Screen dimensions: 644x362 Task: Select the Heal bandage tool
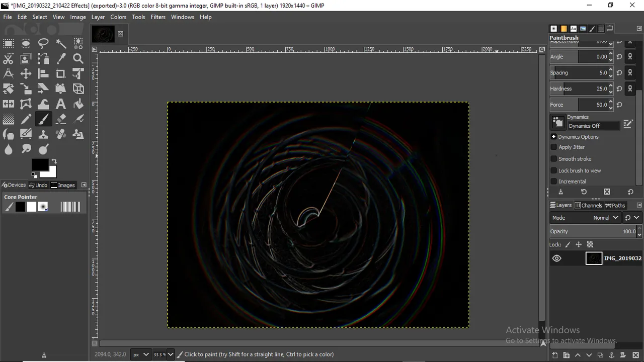point(61,134)
